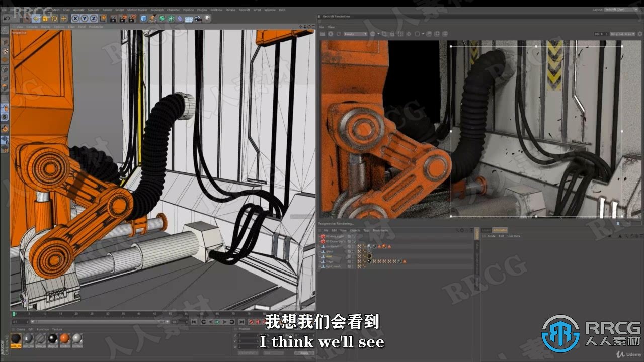The width and height of the screenshot is (644, 362).
Task: Select light_mesh object row
Action: pos(333,266)
